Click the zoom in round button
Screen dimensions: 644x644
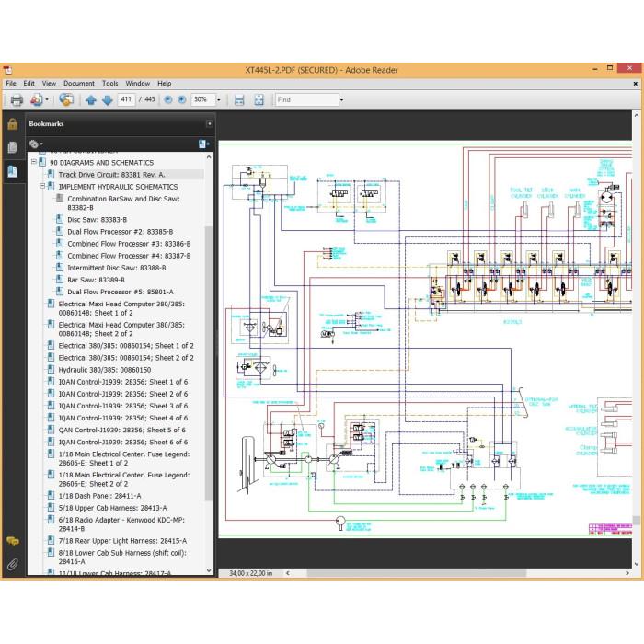[182, 99]
